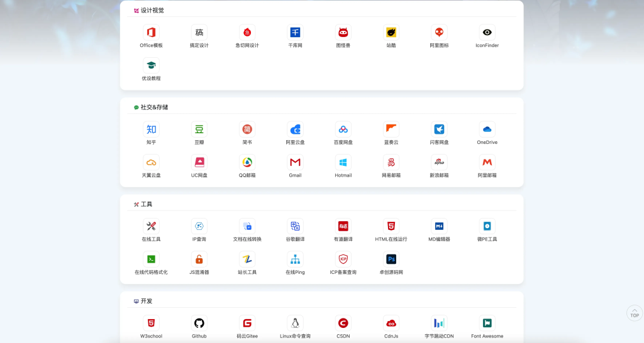This screenshot has height=343, width=644.
Task: Click the OneDrive cloud icon
Action: (x=487, y=129)
